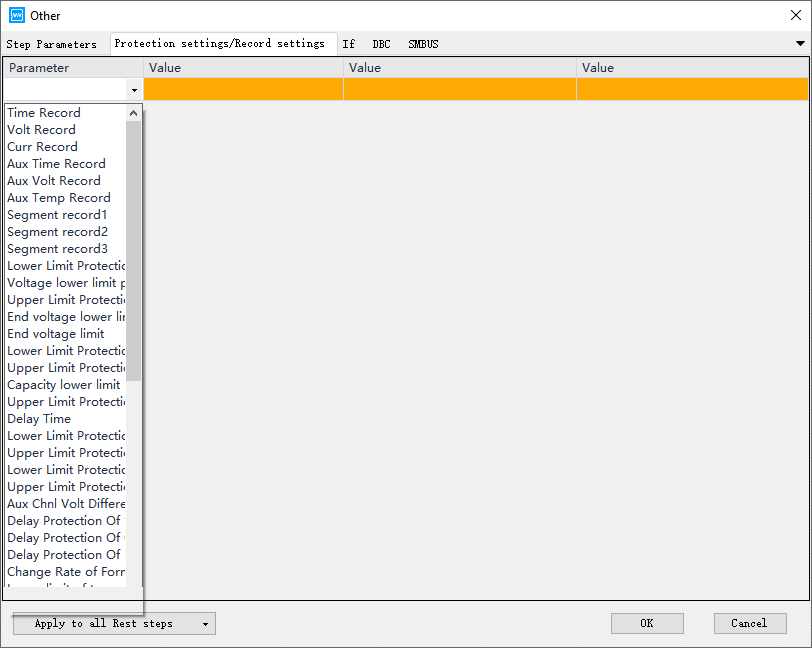The image size is (812, 648).
Task: Select the Delay Time parameter
Action: coord(39,419)
